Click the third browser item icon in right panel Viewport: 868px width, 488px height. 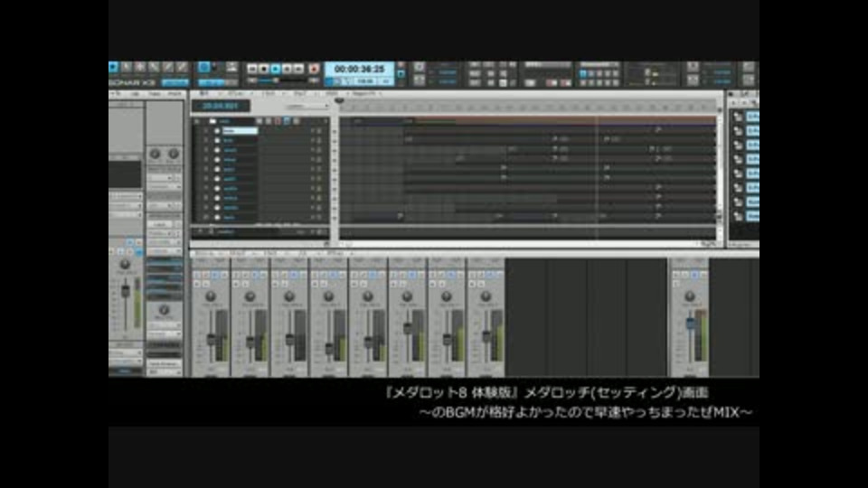click(x=738, y=145)
